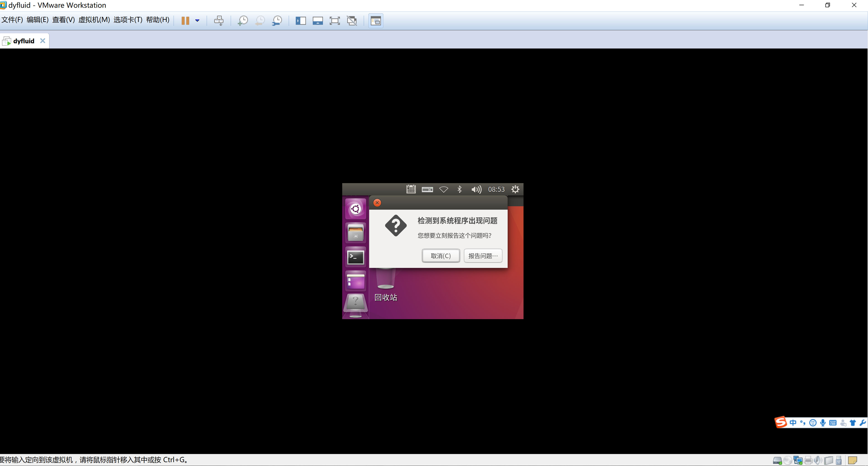
Task: Pause the virtual machine
Action: 185,21
